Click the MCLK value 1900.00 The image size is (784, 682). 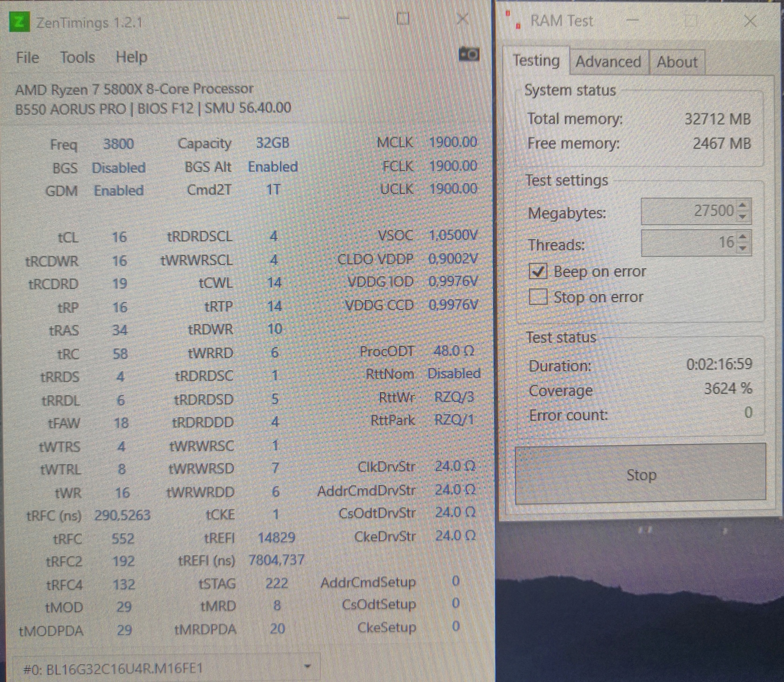tap(453, 142)
